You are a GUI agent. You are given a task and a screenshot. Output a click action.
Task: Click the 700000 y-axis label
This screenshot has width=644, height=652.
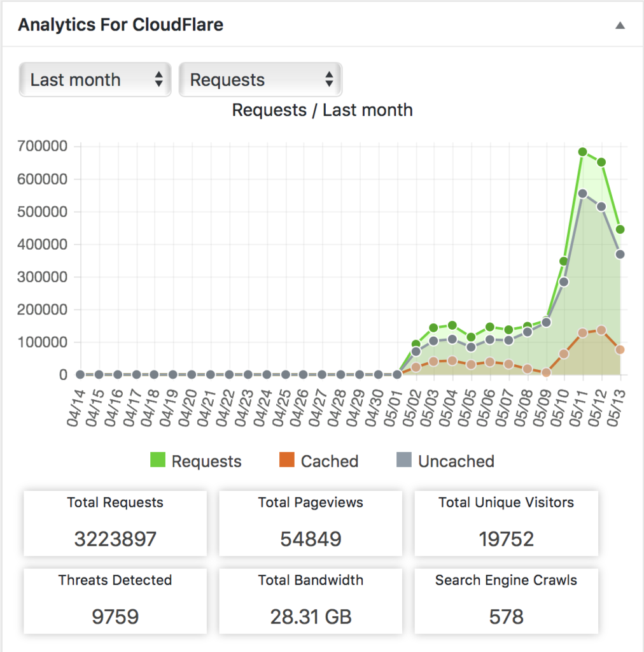pyautogui.click(x=43, y=146)
